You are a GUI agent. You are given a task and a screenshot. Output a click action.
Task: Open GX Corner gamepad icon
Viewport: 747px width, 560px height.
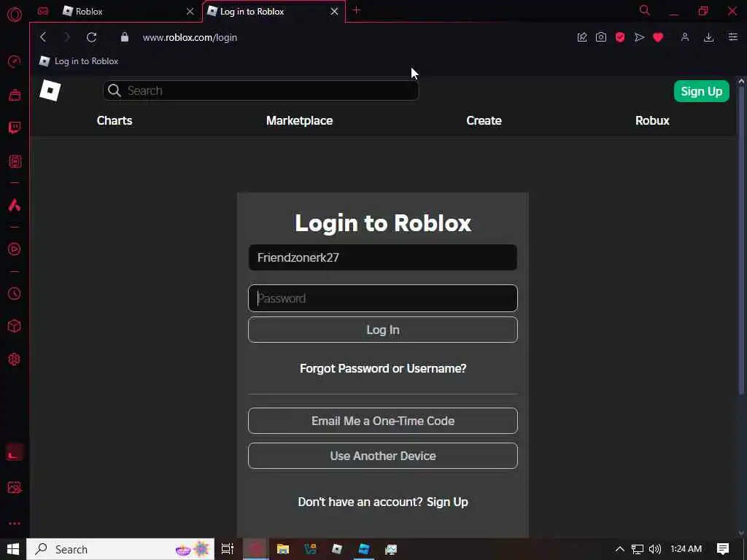tap(43, 11)
